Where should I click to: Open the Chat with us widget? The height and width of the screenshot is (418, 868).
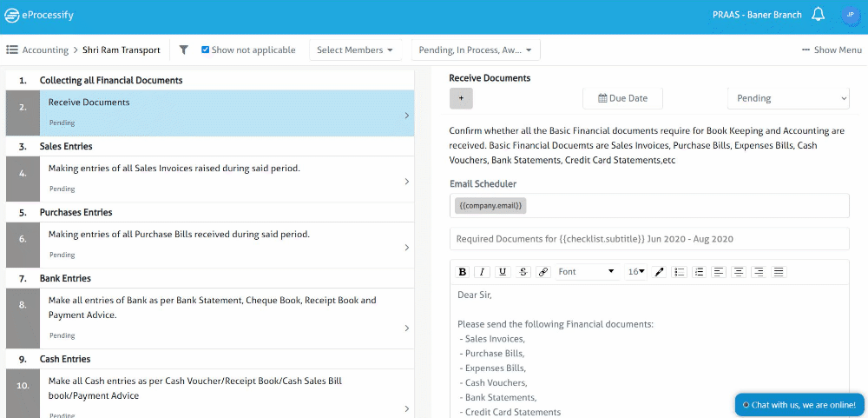click(x=799, y=405)
